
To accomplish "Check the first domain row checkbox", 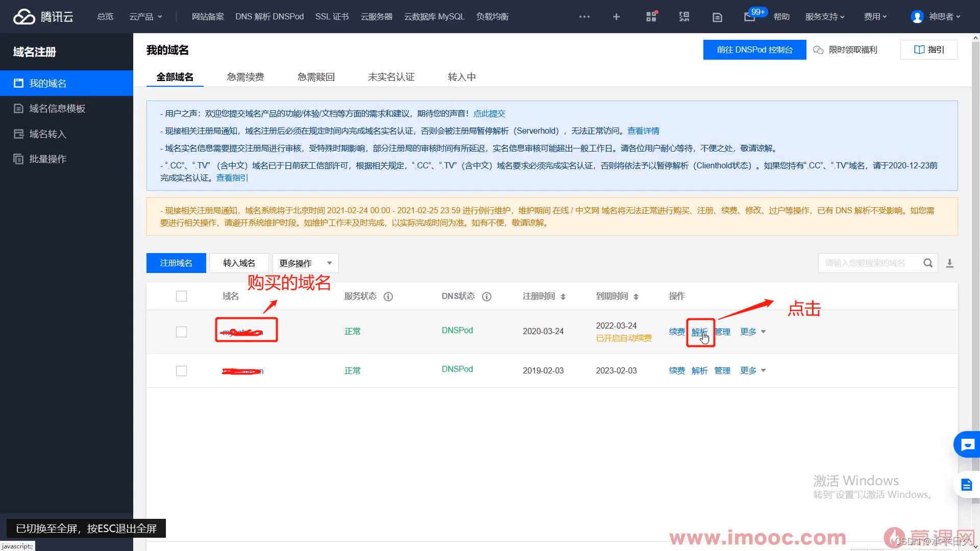I will 181,332.
